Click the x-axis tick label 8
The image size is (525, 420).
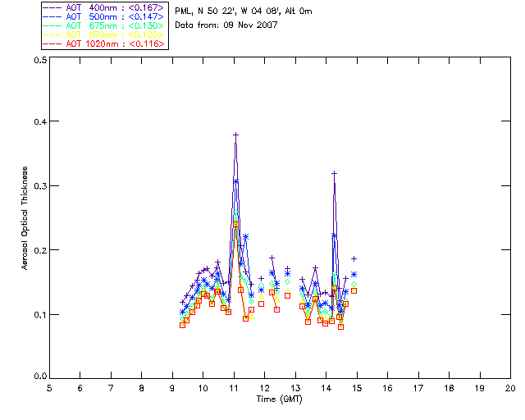coord(142,388)
